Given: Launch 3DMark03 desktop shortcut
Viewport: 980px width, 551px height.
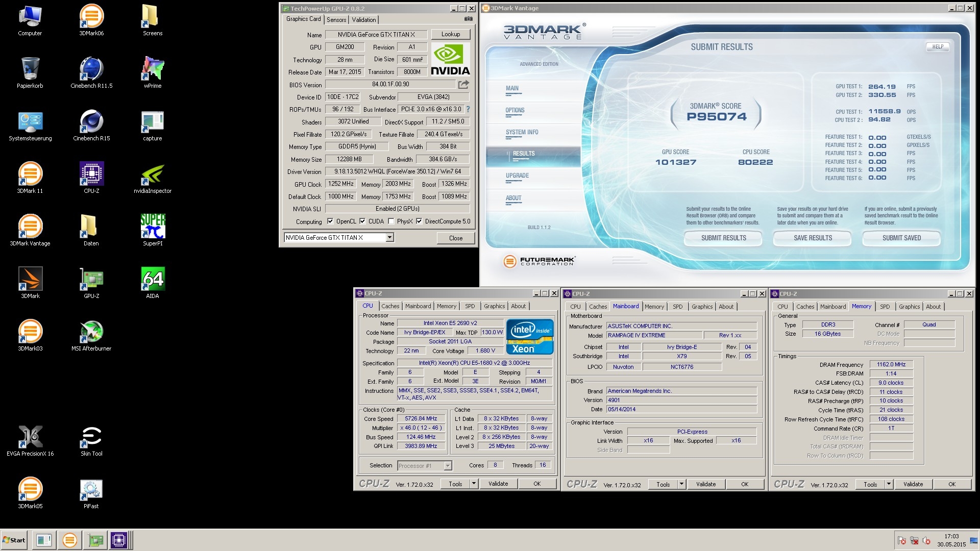Looking at the screenshot, I should [30, 336].
